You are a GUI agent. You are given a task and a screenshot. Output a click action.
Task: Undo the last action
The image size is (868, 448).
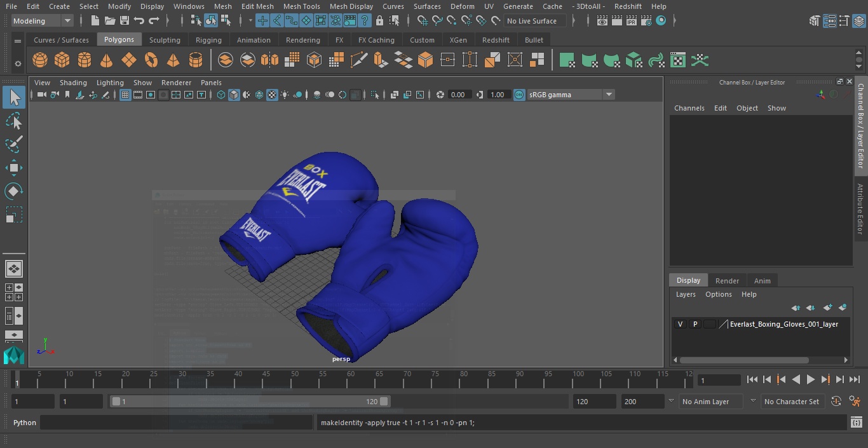(139, 21)
